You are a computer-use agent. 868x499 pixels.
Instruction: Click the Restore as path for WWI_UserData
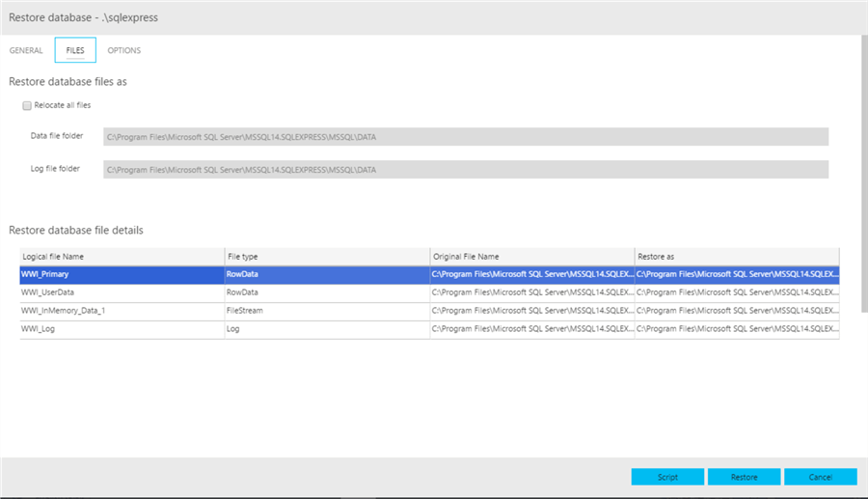click(736, 292)
